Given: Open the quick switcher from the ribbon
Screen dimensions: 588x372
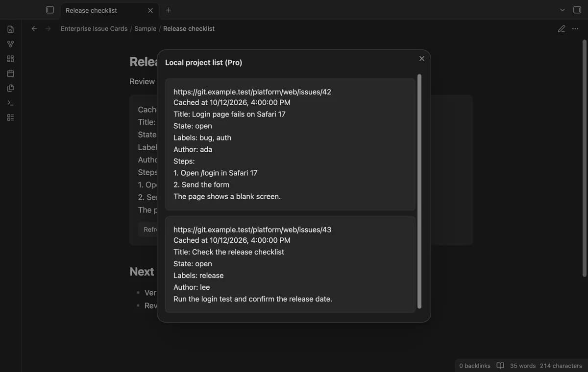Looking at the screenshot, I should click(x=10, y=29).
